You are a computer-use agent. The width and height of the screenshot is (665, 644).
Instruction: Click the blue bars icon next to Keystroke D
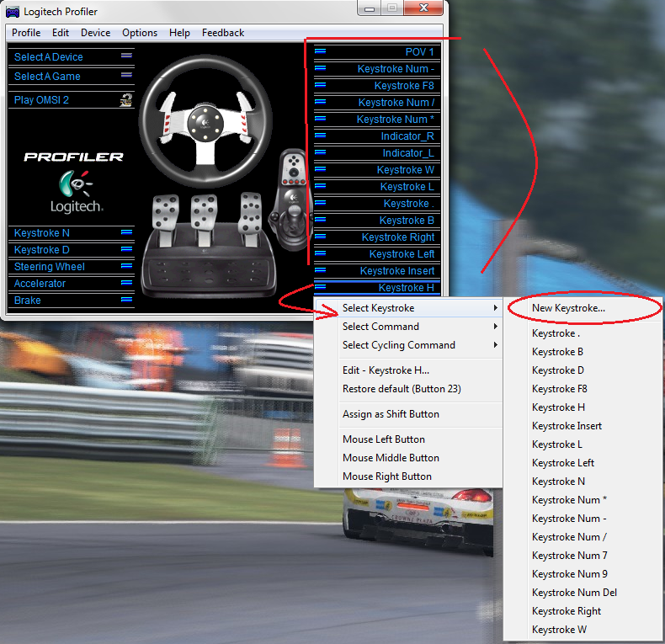tap(126, 249)
